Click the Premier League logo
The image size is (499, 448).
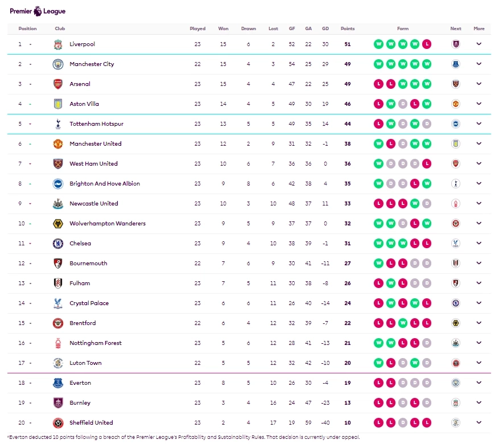tap(38, 11)
